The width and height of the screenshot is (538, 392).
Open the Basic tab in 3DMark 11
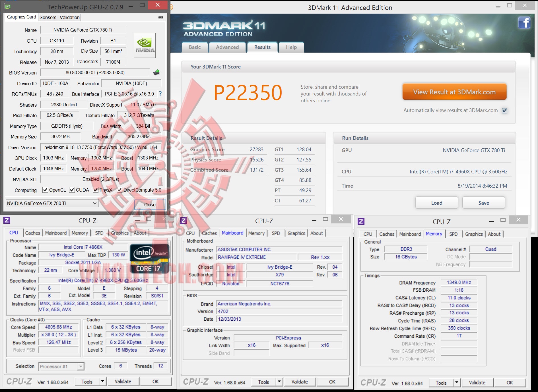tap(195, 47)
